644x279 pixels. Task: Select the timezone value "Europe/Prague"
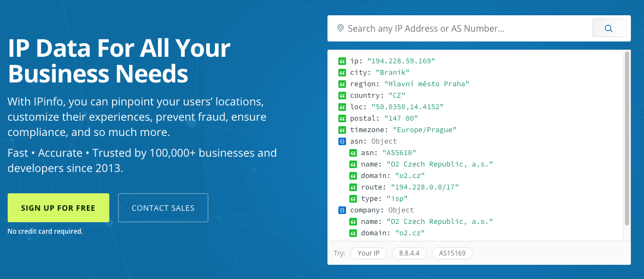point(425,130)
